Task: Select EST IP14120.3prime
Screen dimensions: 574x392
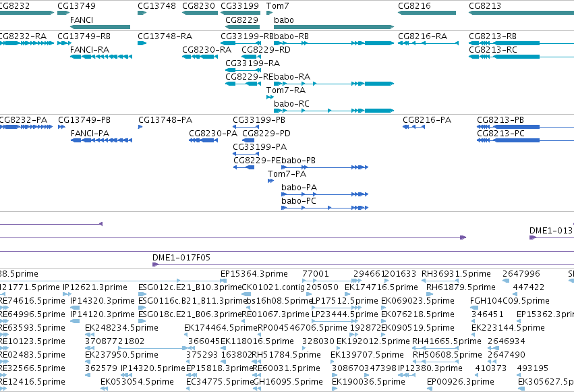Action: pyautogui.click(x=103, y=314)
